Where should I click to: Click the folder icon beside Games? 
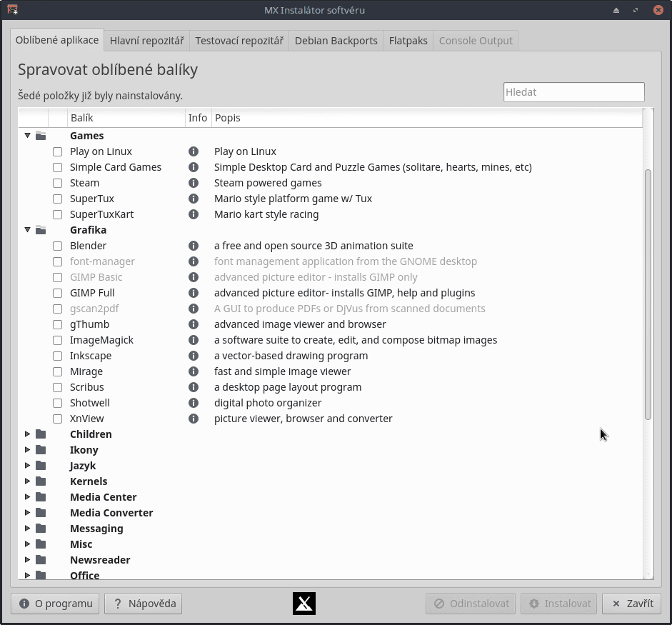(x=41, y=135)
